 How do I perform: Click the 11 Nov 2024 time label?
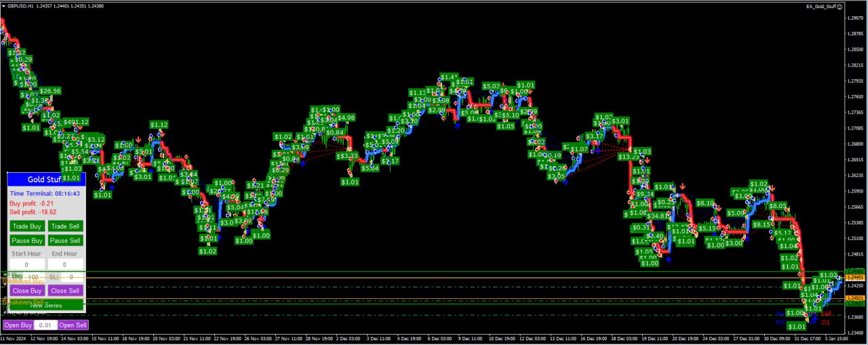pyautogui.click(x=13, y=338)
